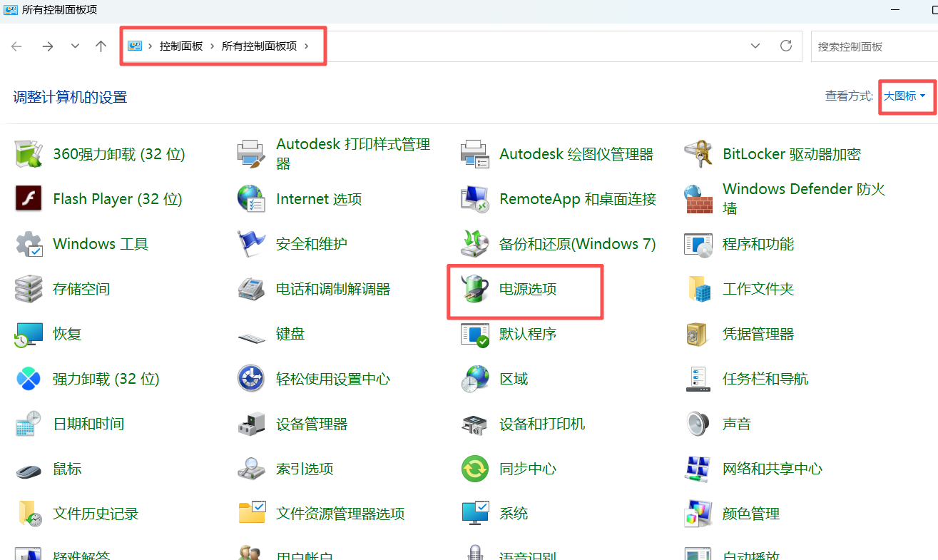Image resolution: width=938 pixels, height=560 pixels.
Task: Open the 存储空间 drives icon
Action: (x=29, y=289)
